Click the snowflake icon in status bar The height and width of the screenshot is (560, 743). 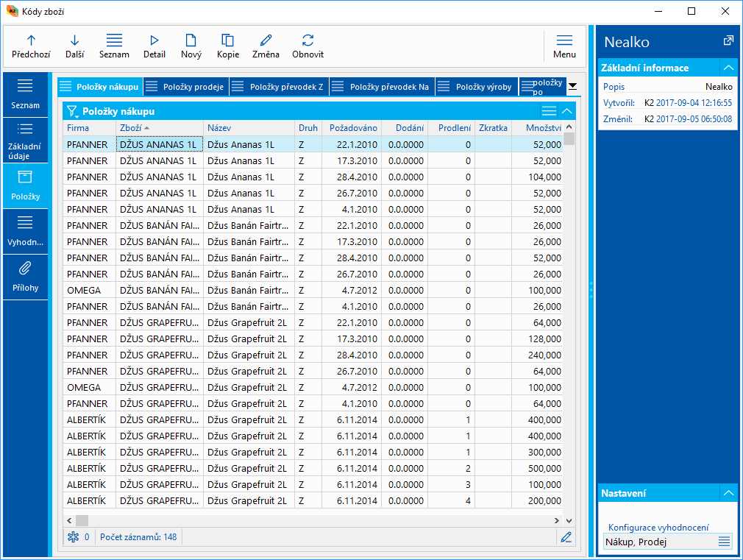72,537
